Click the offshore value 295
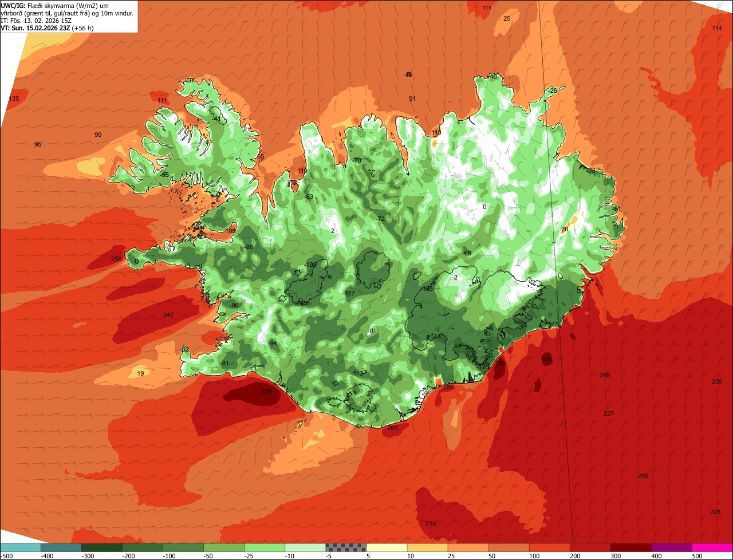The width and height of the screenshot is (733, 560). point(605,376)
